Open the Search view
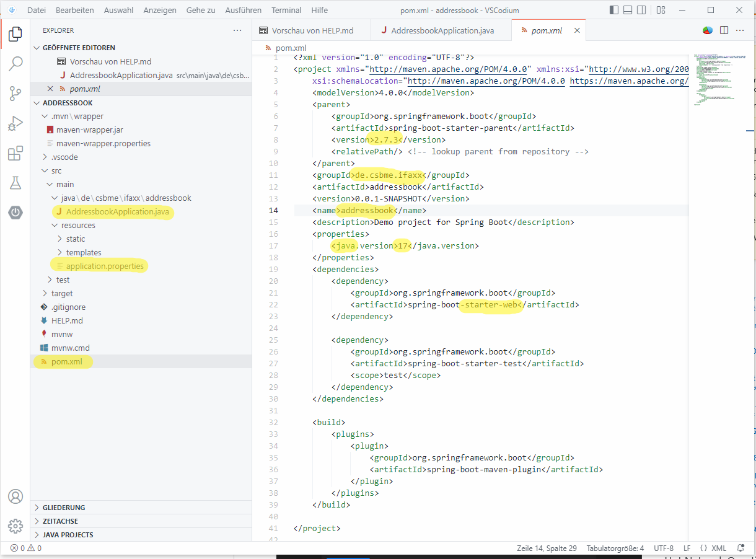 15,64
